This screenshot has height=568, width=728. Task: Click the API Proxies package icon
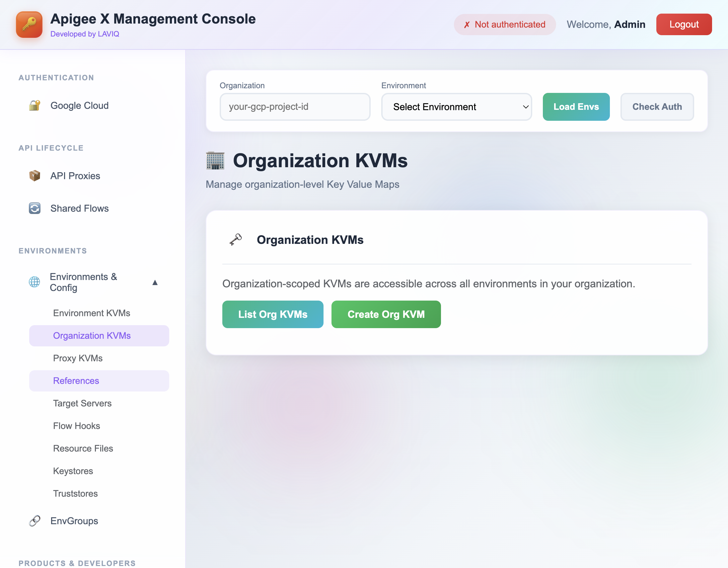click(x=35, y=176)
